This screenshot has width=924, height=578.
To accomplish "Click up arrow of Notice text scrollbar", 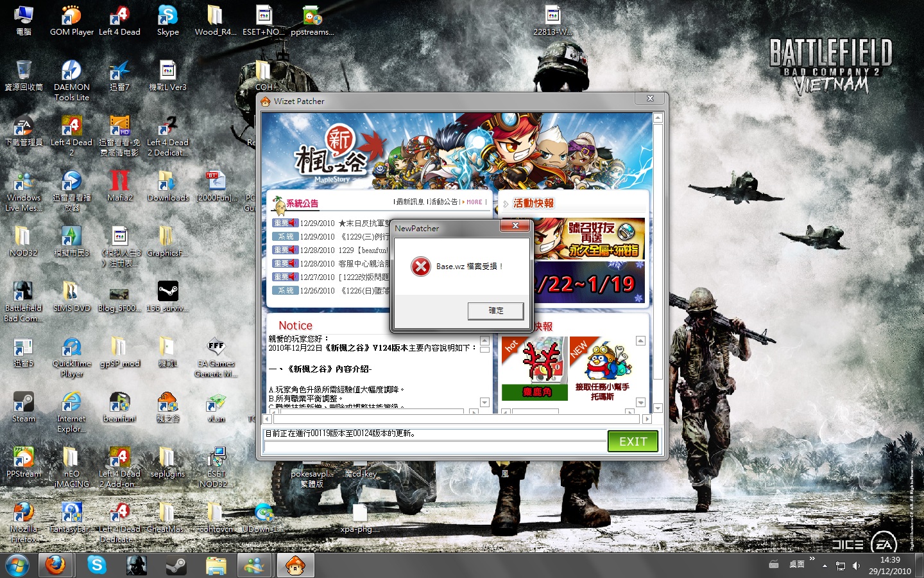I will (x=484, y=340).
